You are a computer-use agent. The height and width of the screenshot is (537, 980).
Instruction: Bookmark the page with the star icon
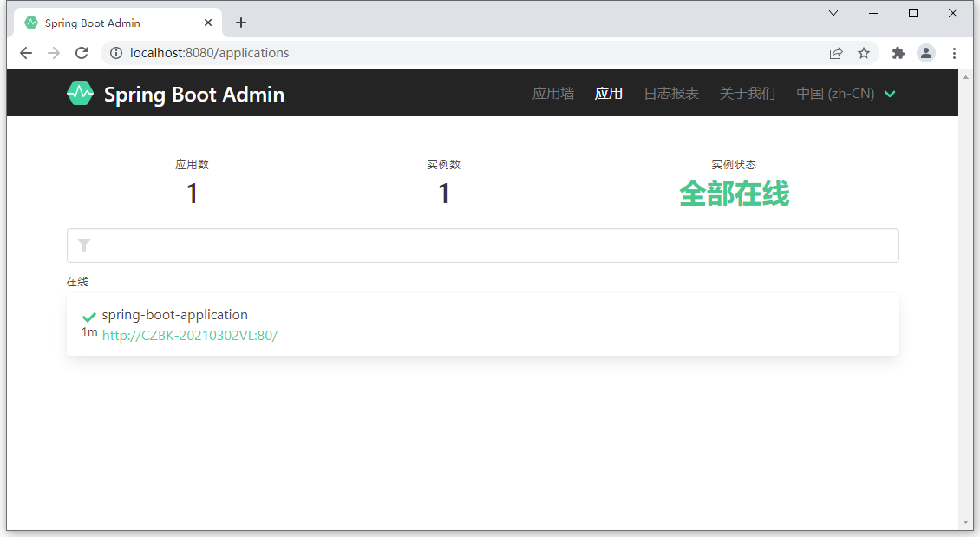coord(864,53)
